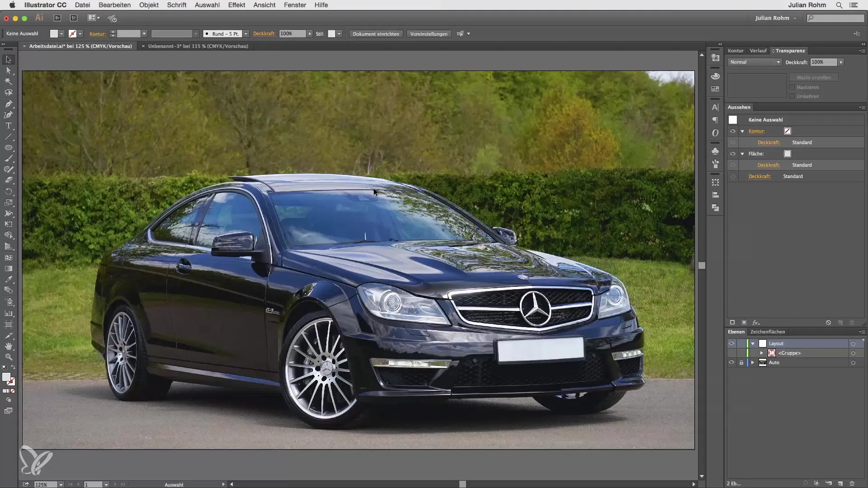This screenshot has width=868, height=488.
Task: Expand the Gruppe sublayer
Action: [762, 353]
